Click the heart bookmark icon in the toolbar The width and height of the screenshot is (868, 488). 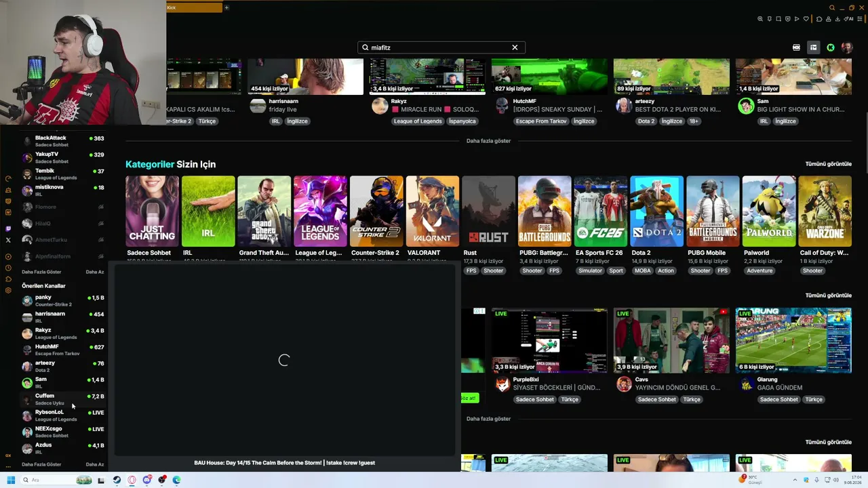click(x=806, y=19)
